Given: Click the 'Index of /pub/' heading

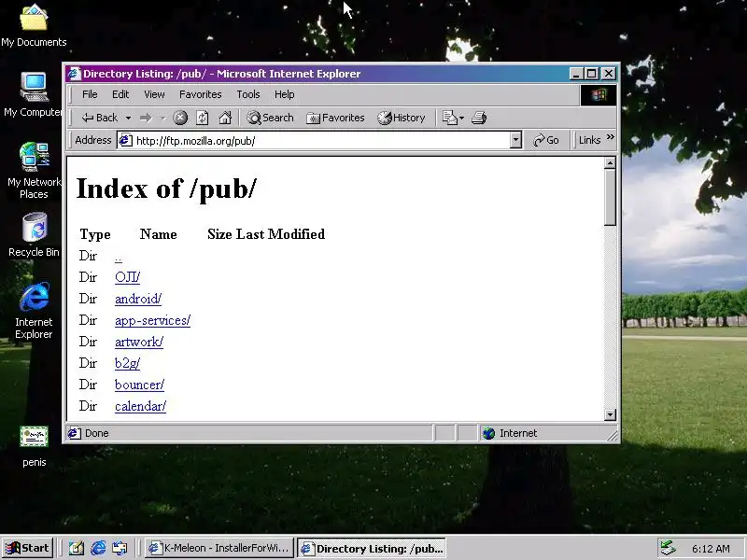Looking at the screenshot, I should 166,189.
